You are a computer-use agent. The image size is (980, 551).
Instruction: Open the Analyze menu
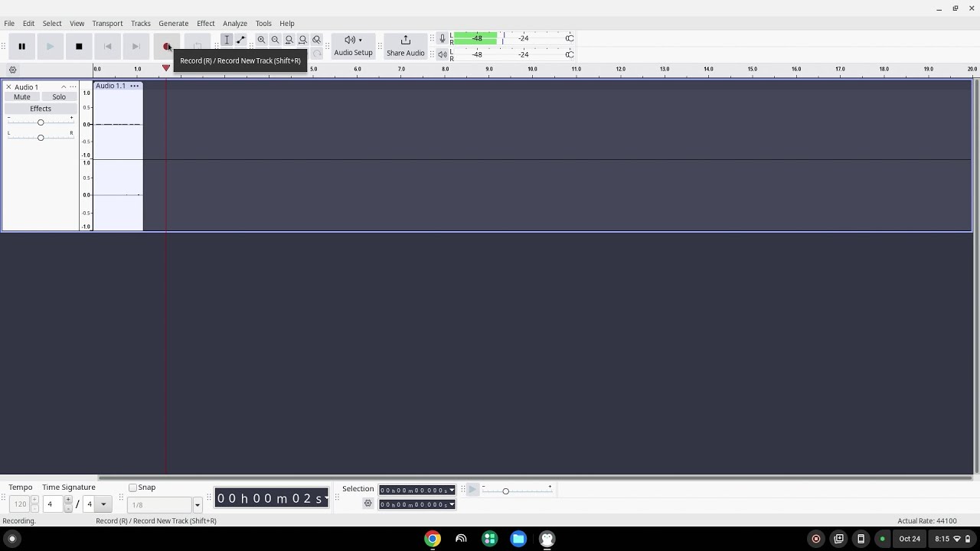click(234, 23)
